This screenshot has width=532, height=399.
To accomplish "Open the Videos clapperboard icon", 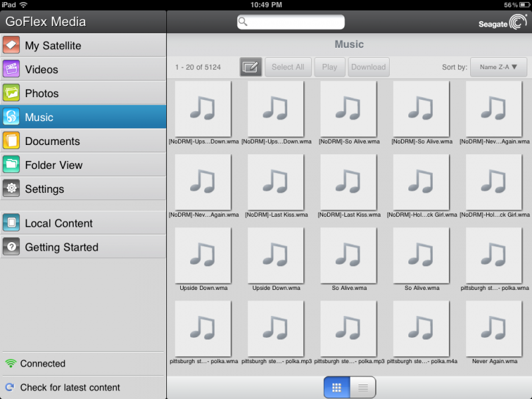I will (11, 69).
